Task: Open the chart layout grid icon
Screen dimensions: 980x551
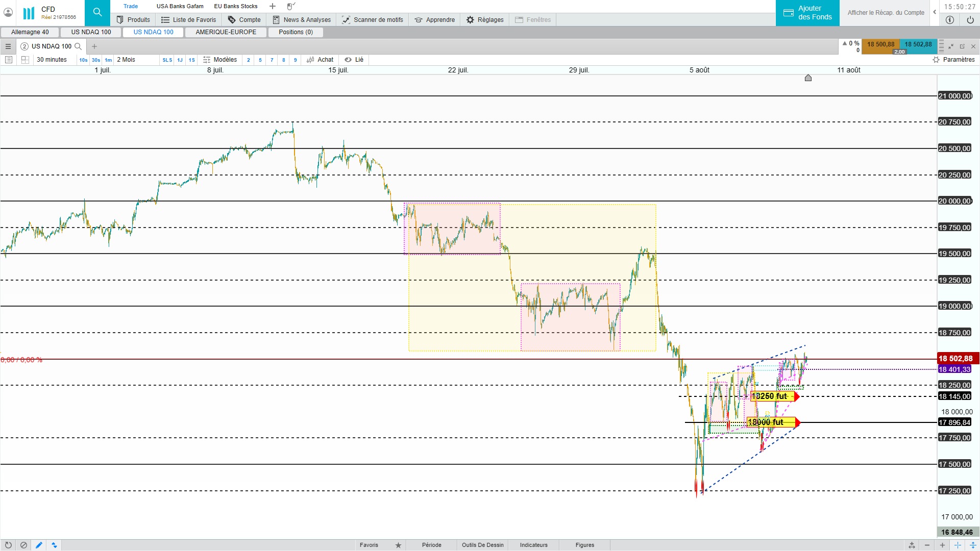Action: tap(25, 60)
